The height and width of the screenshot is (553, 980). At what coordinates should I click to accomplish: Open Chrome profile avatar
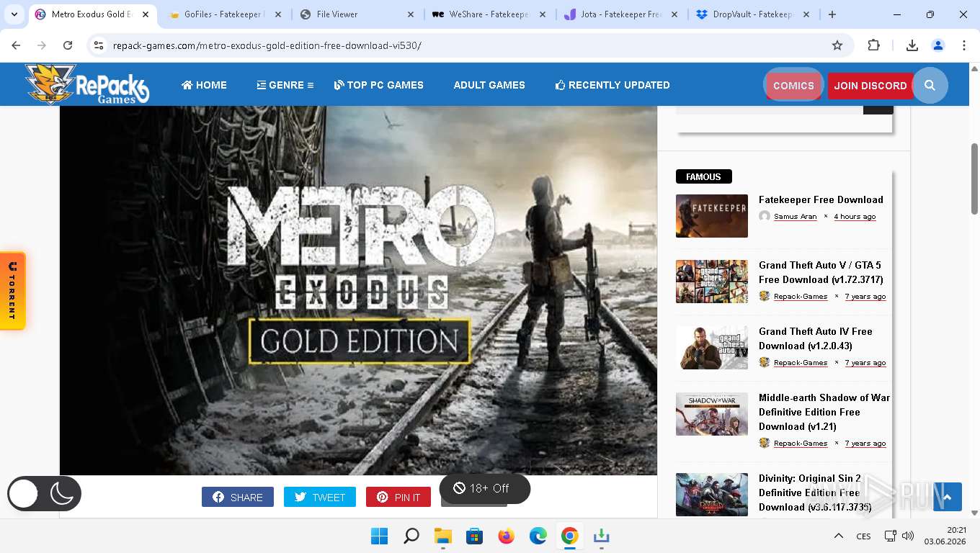938,45
